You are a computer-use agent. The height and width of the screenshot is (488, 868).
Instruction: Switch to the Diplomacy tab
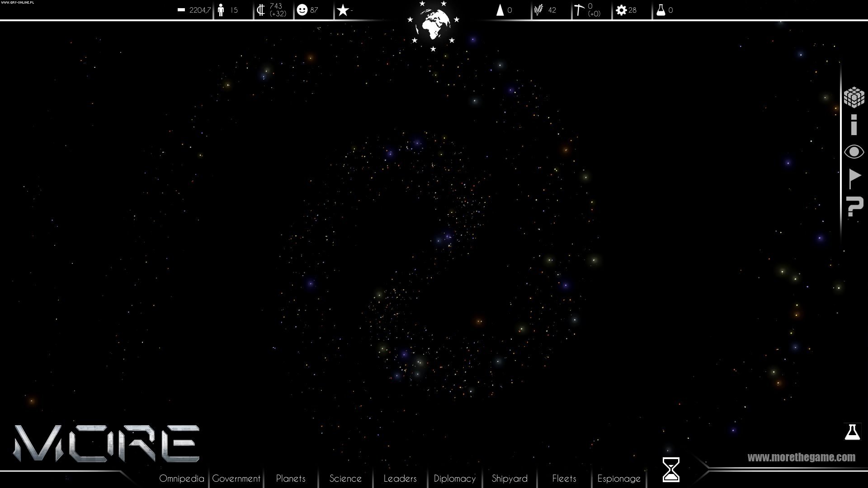point(455,478)
